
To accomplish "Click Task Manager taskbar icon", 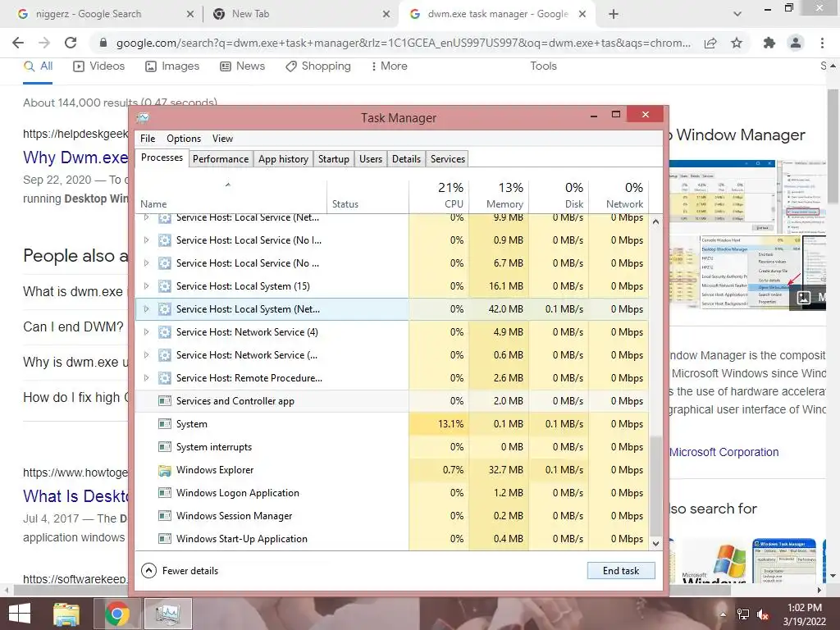I will pyautogui.click(x=167, y=614).
